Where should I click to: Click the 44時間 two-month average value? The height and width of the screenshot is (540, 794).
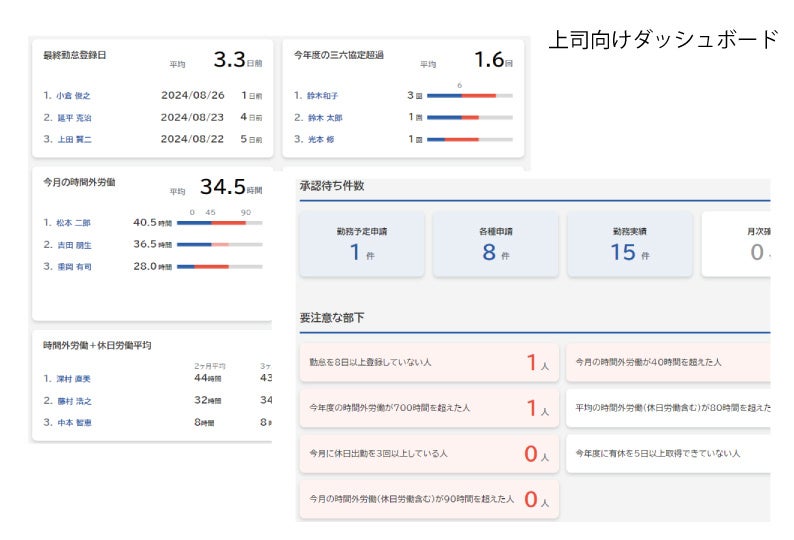(x=208, y=378)
